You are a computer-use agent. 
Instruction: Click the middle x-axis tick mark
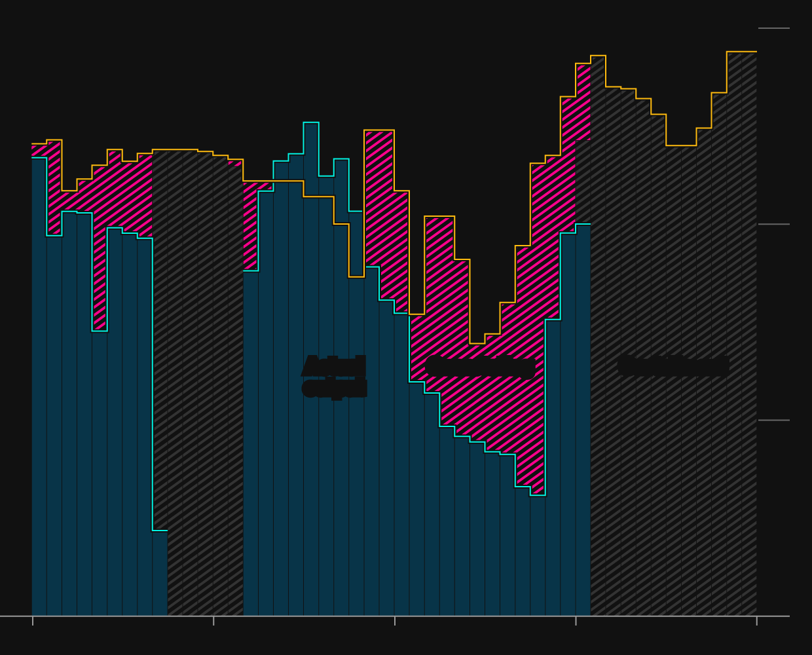[x=395, y=620]
